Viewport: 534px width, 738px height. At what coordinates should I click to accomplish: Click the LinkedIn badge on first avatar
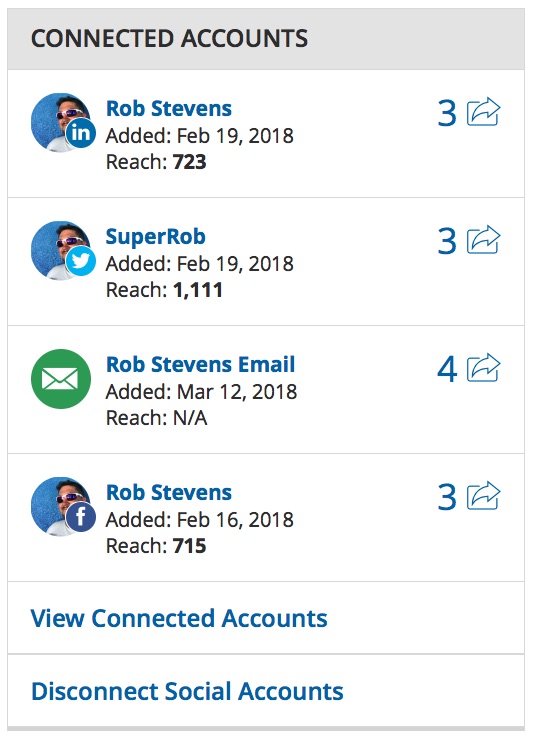tap(81, 133)
